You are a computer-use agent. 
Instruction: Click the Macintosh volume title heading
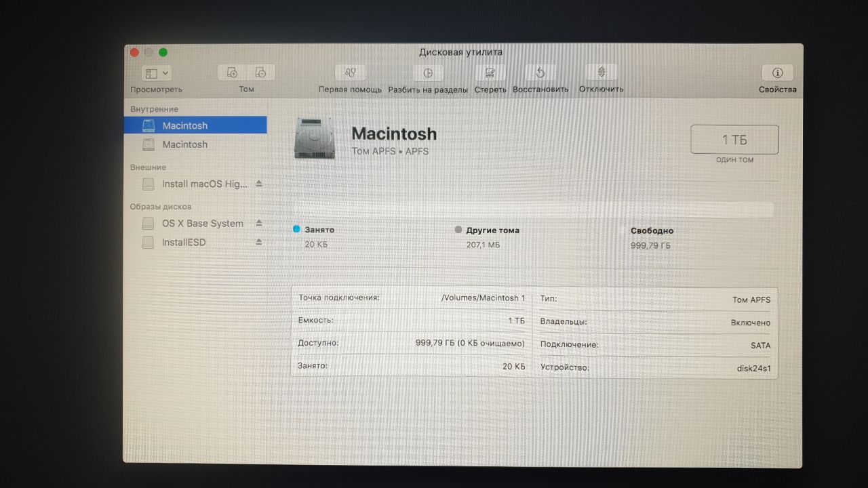[x=394, y=134]
